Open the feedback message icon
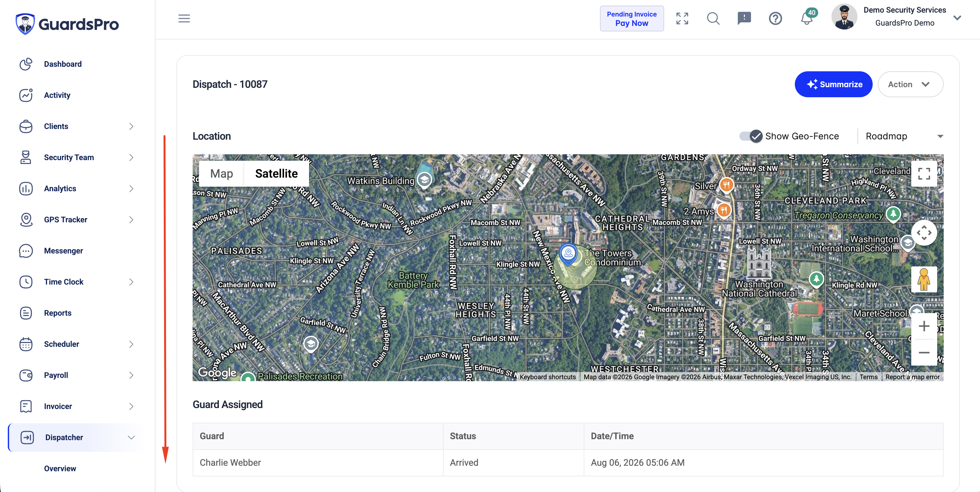The image size is (980, 492). (744, 18)
